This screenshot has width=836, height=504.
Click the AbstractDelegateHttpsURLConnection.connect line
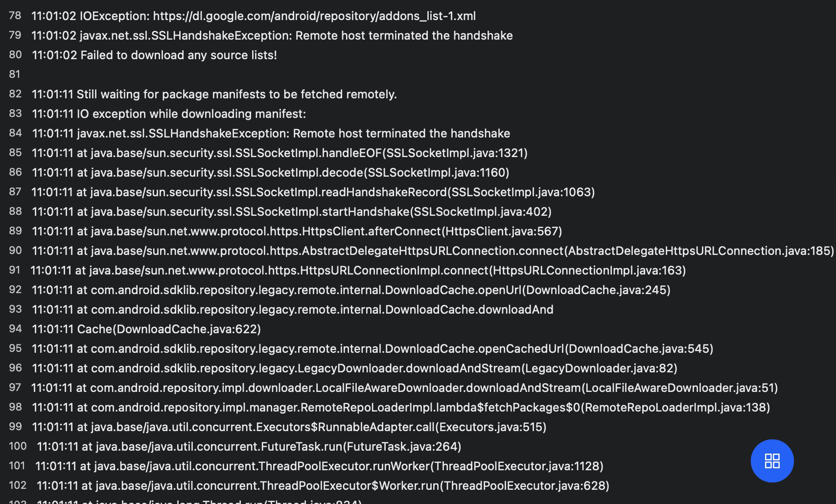433,251
